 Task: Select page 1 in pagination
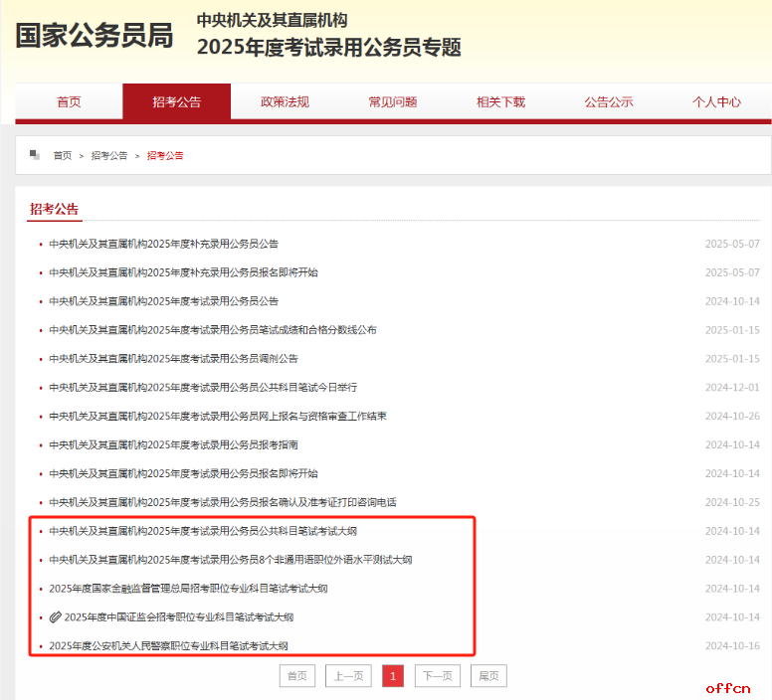tap(393, 676)
